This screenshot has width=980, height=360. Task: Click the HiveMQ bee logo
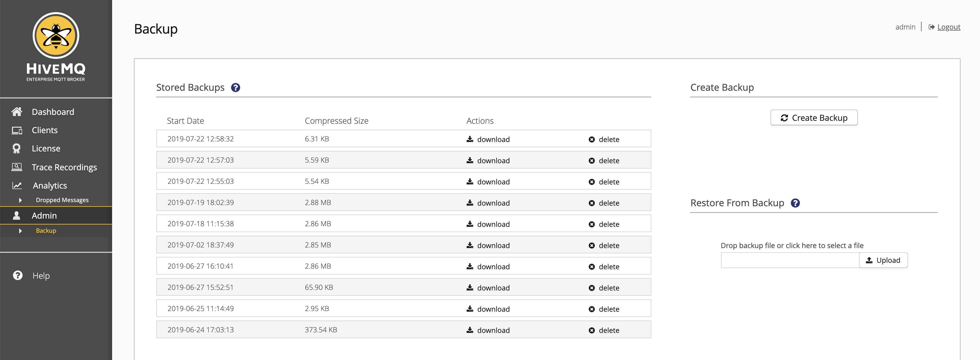[x=56, y=36]
